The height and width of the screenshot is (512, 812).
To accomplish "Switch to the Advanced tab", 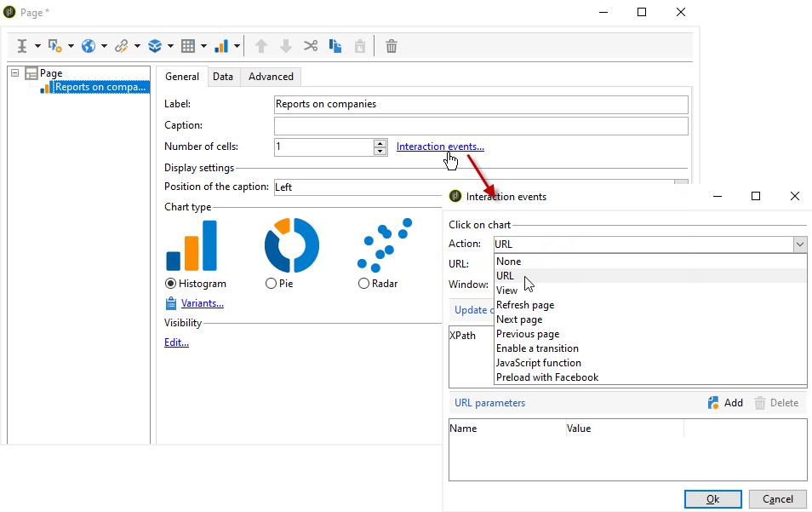I will point(271,76).
